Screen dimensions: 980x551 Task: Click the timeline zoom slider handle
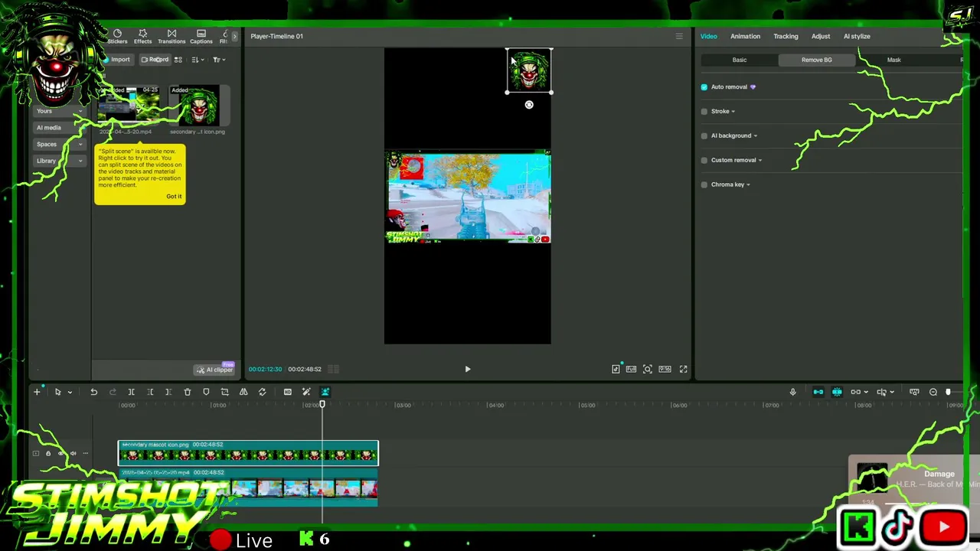948,392
